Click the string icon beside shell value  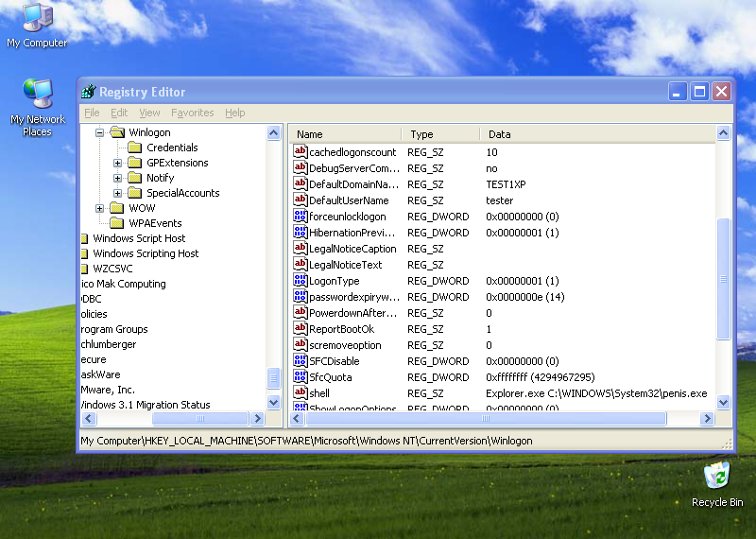(301, 393)
